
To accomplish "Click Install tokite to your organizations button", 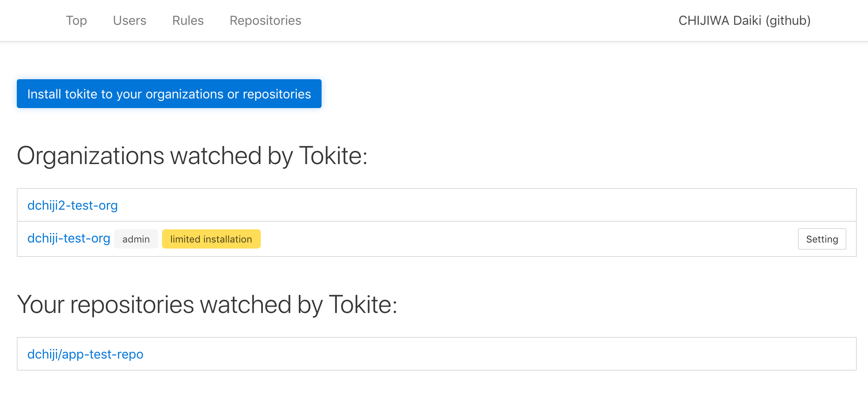I will tap(169, 94).
